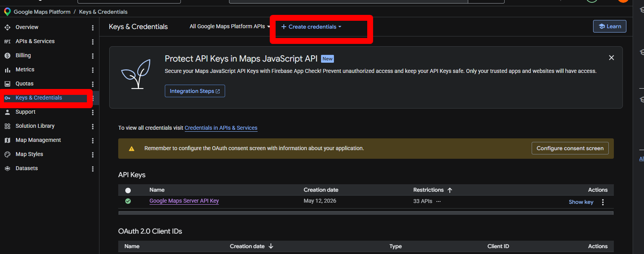Open the more options menu for Solution Library
This screenshot has height=254, width=644.
tap(93, 127)
